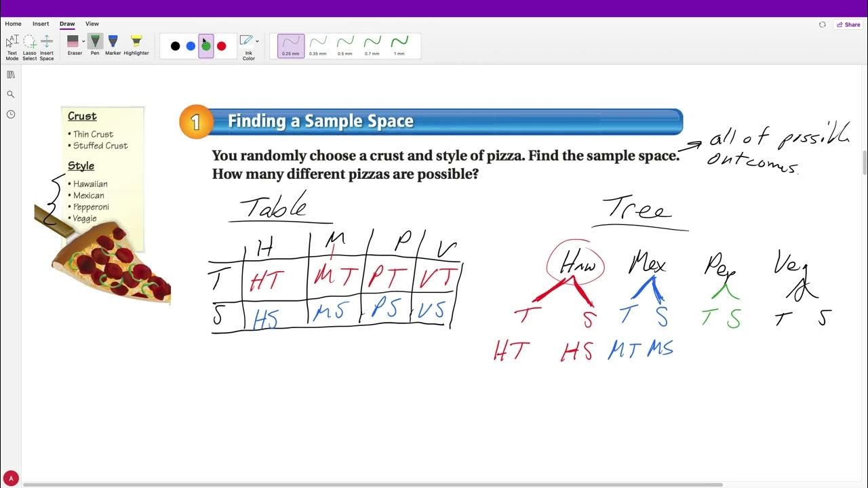Set pen thickness to 0.7 mm
Image resolution: width=868 pixels, height=488 pixels.
pos(372,46)
